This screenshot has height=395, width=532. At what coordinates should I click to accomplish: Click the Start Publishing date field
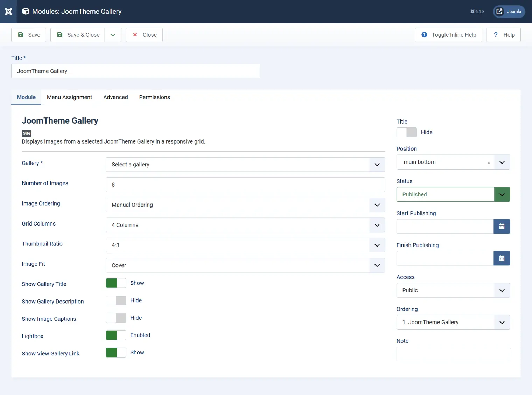(x=445, y=227)
